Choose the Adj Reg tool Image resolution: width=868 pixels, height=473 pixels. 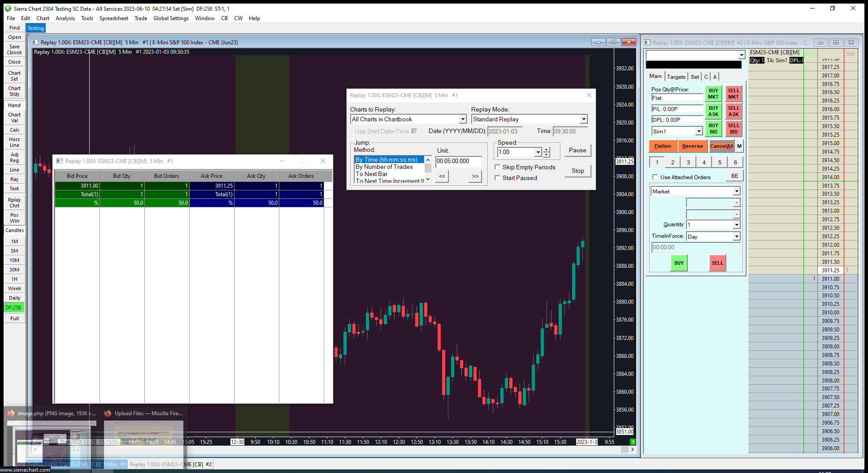[x=14, y=157]
